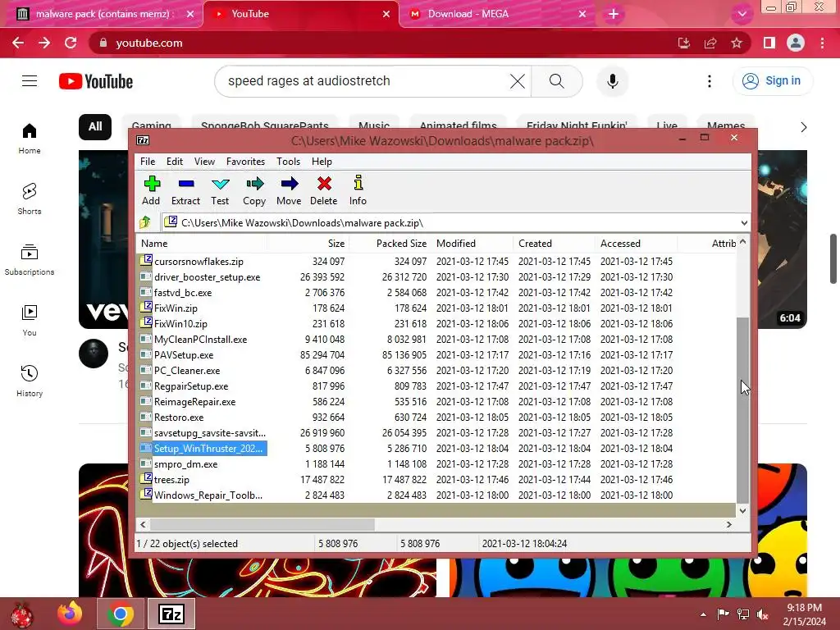Image resolution: width=840 pixels, height=630 pixels.
Task: Start voice search with the microphone icon
Action: tap(613, 81)
